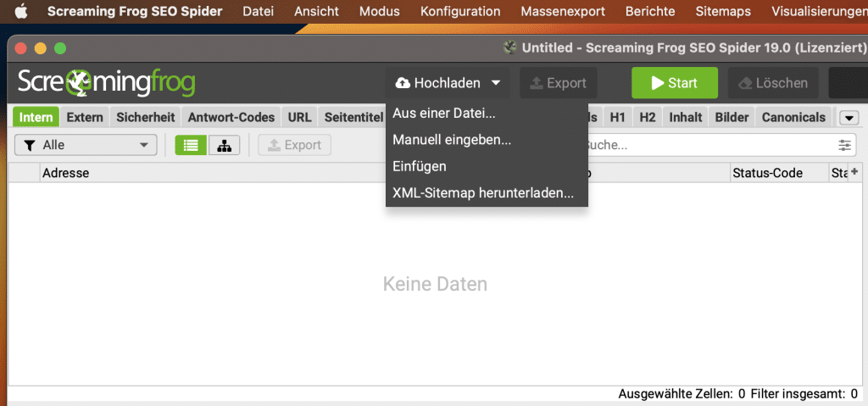Screen dimensions: 868x406
Task: Switch to the Antwort-Codes tab
Action: 231,118
